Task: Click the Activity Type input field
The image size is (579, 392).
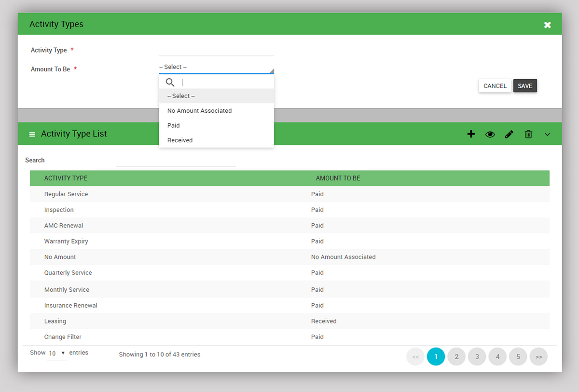Action: pos(216,50)
